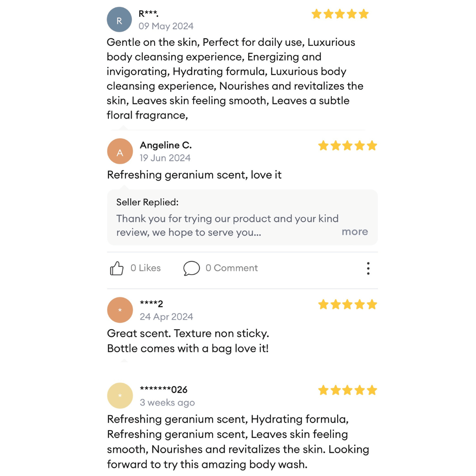Screen dimensions: 476x476
Task: Click the blue R avatar circle
Action: pyautogui.click(x=119, y=20)
